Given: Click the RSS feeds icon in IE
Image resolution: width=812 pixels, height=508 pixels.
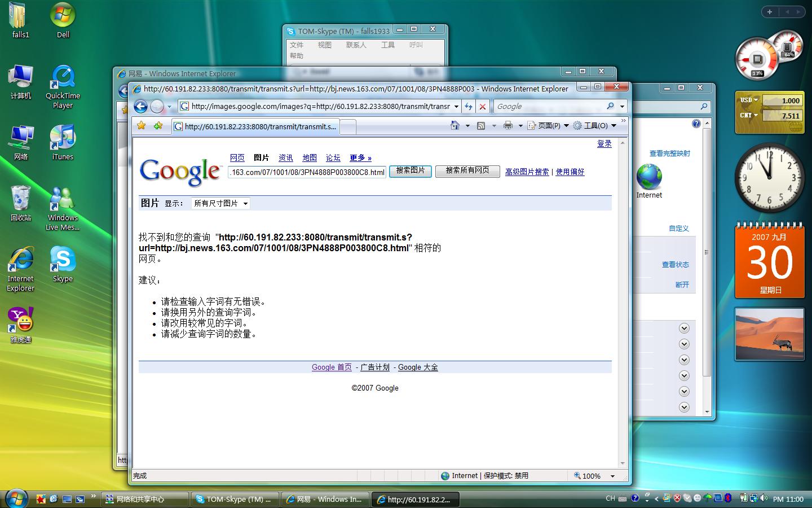Looking at the screenshot, I should 481,125.
